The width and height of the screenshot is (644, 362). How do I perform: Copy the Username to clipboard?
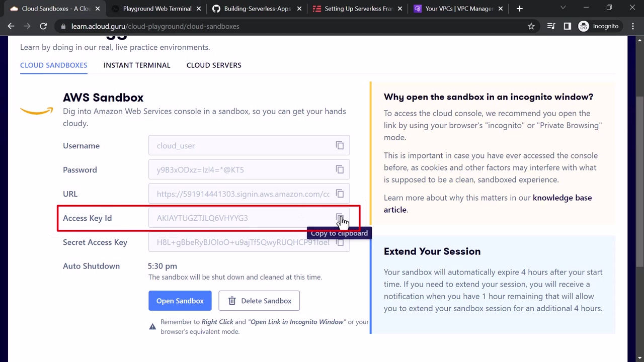(x=340, y=146)
